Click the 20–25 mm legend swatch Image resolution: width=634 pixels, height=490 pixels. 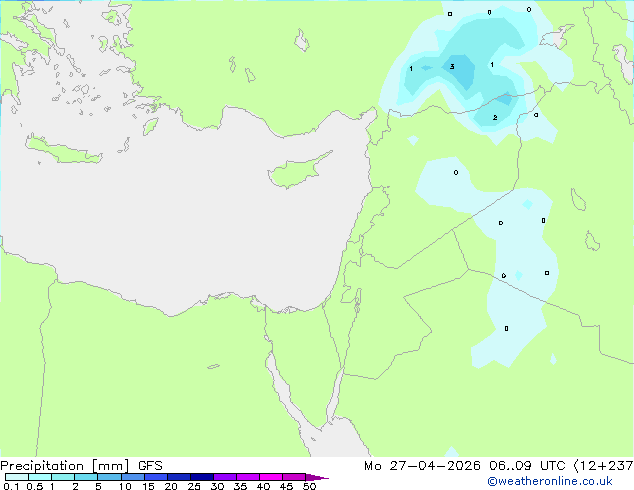pos(178,477)
